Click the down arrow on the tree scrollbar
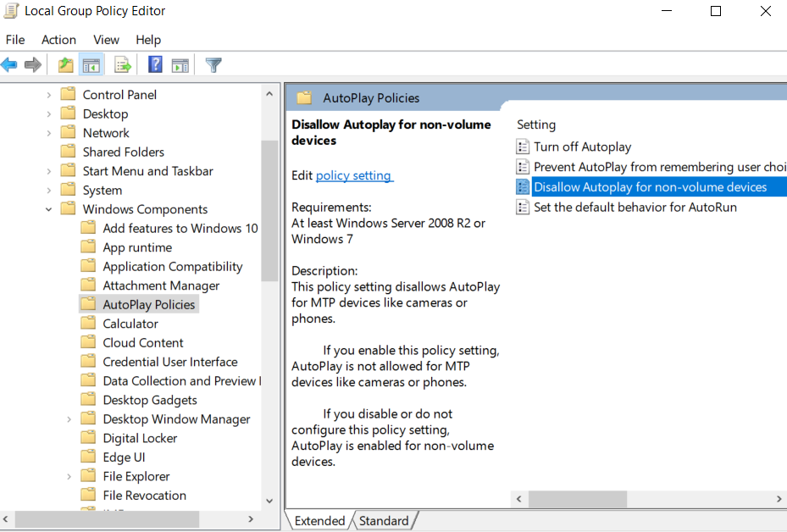The height and width of the screenshot is (532, 787). click(269, 501)
